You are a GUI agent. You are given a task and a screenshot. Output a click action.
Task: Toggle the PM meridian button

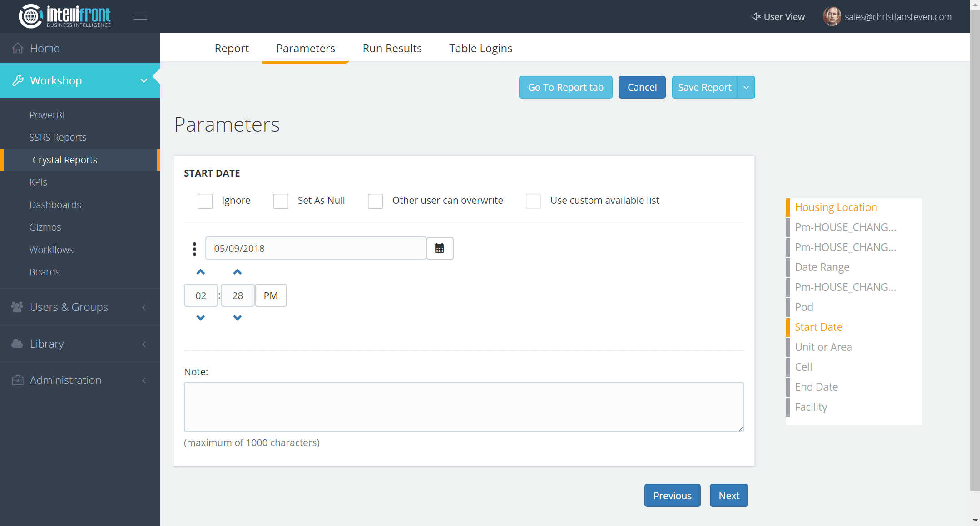click(271, 295)
